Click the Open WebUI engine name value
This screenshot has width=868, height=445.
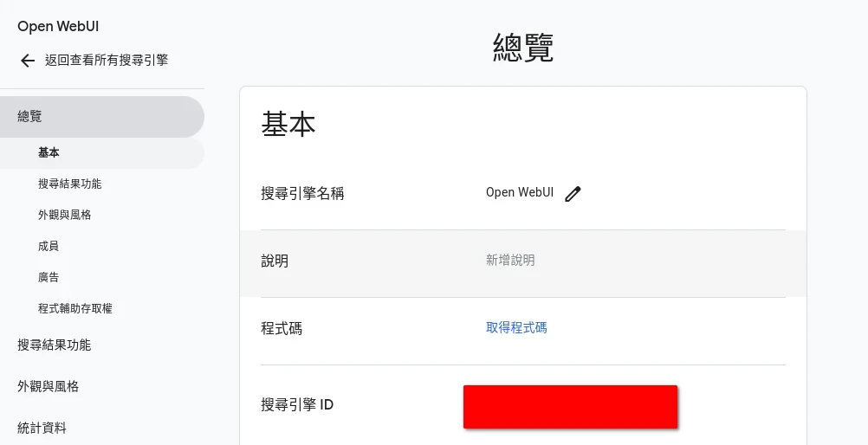coord(519,193)
